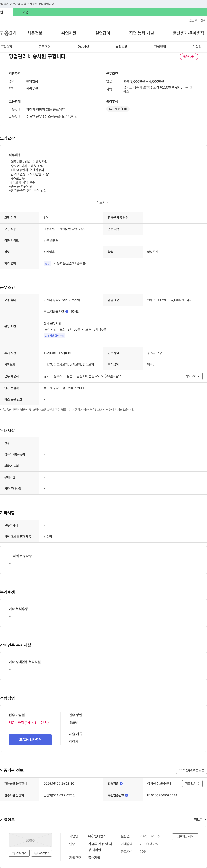
Task: Select company name (주) 엔터팜스
Action: 97,836
